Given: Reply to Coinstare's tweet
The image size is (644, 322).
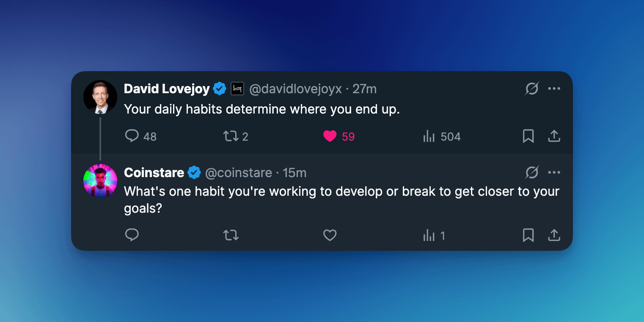Looking at the screenshot, I should click(132, 235).
